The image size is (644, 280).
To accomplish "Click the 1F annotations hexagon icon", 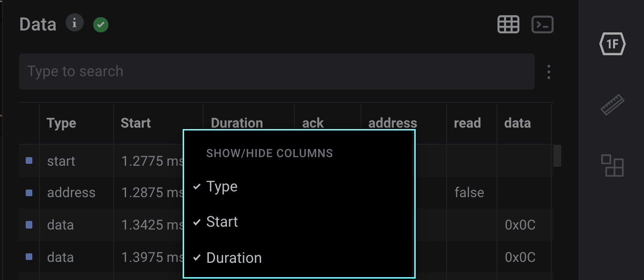I will 613,44.
